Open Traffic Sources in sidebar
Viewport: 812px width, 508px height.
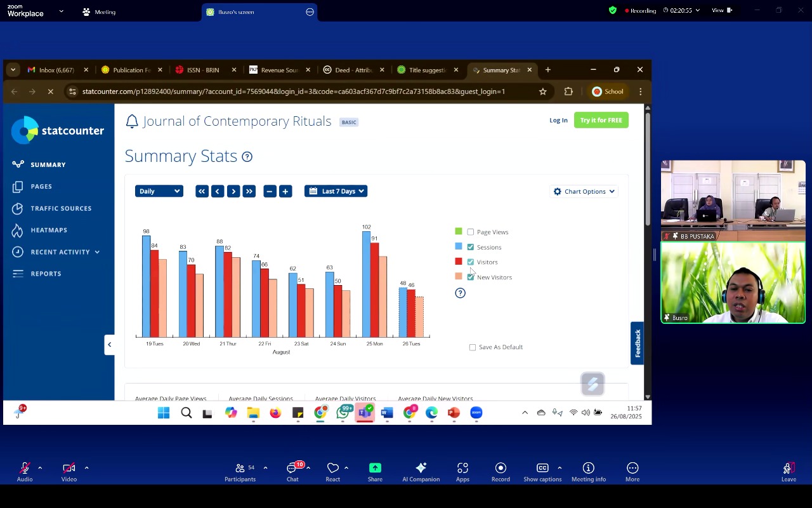click(x=61, y=208)
